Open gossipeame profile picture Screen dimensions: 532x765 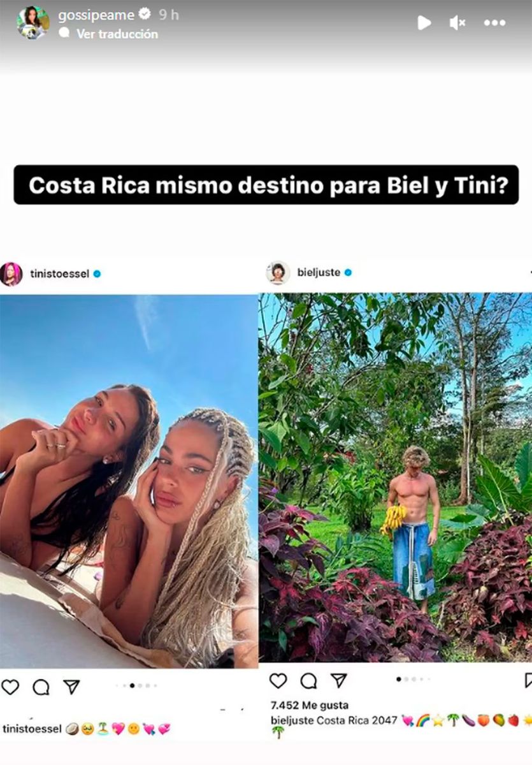[32, 22]
